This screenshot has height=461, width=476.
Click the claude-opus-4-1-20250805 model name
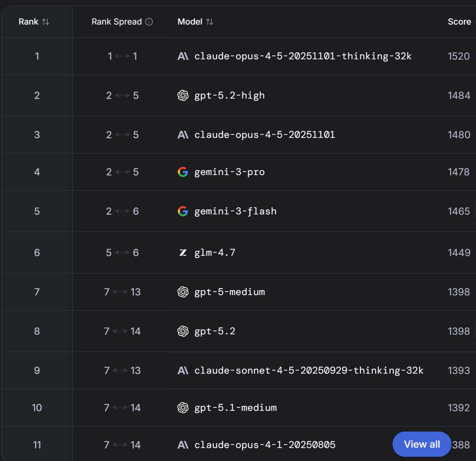click(x=265, y=445)
